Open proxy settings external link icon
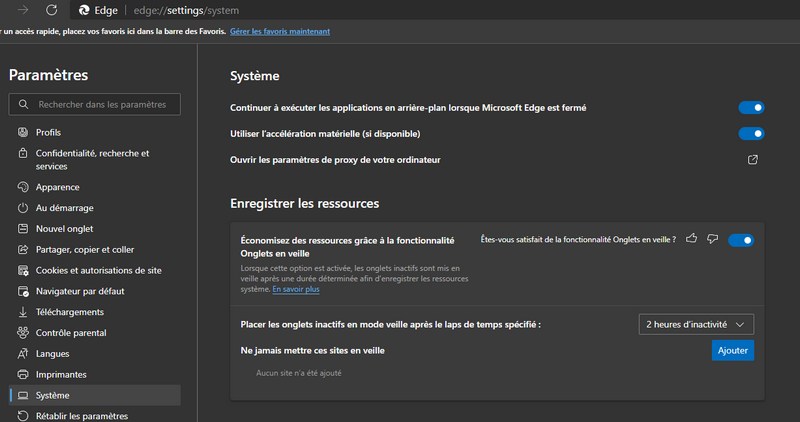 click(x=753, y=160)
